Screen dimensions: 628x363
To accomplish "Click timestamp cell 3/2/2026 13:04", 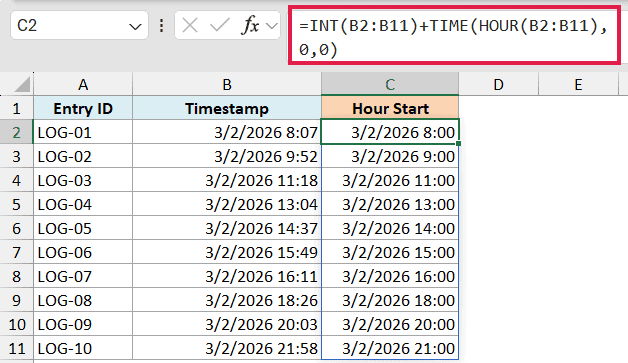I will (227, 204).
